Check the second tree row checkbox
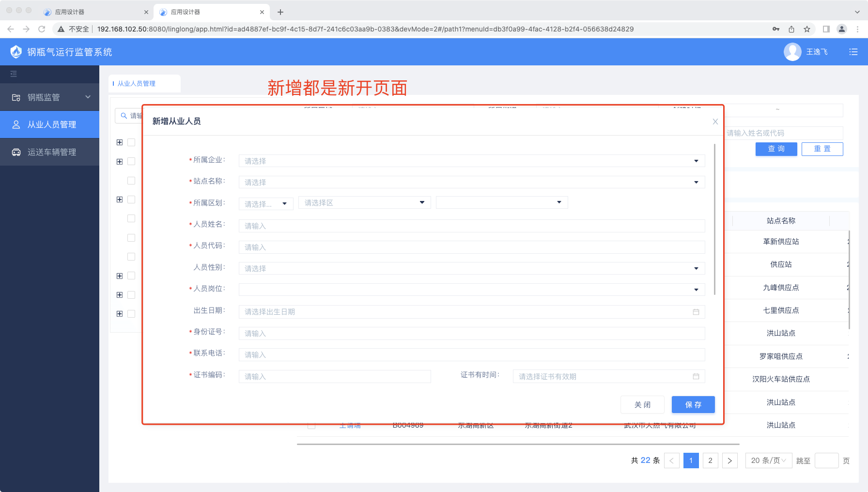Viewport: 868px width, 492px height. [131, 161]
